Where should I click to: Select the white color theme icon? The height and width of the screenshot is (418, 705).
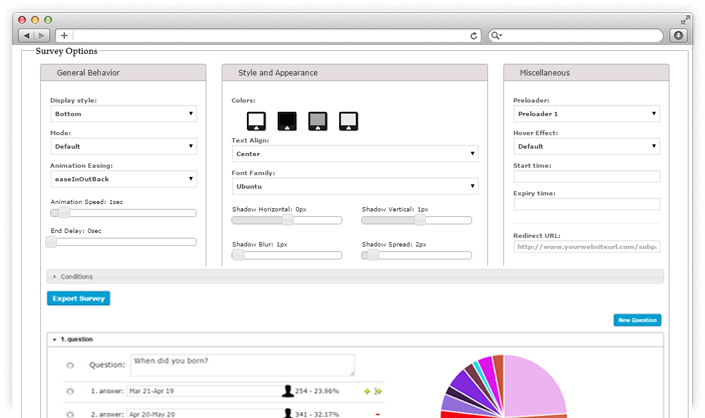point(256,121)
